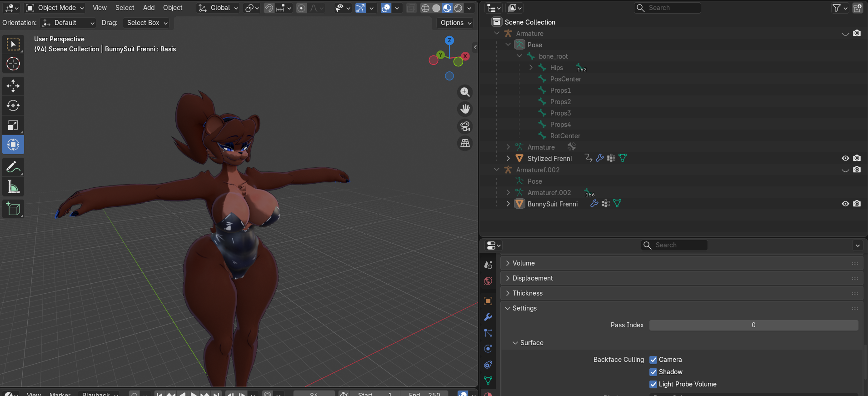Select the Select Box tool in toolbar
Image resolution: width=868 pixels, height=396 pixels.
(x=13, y=44)
